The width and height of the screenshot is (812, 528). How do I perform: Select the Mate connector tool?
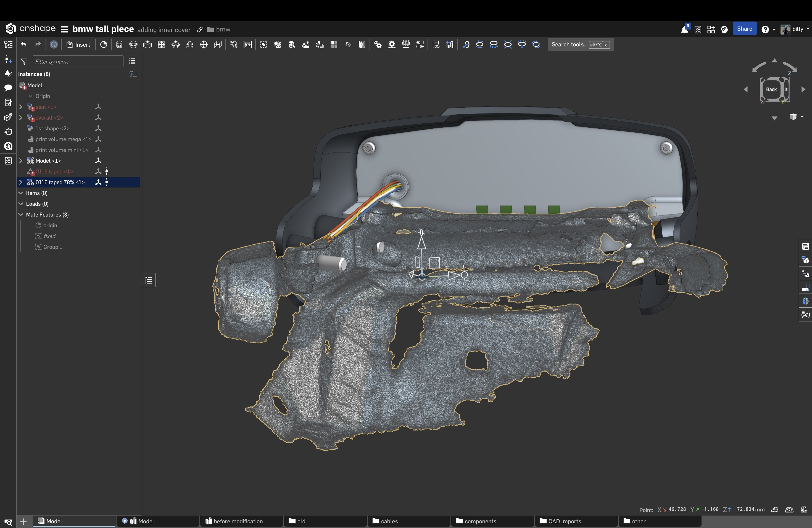(x=104, y=44)
